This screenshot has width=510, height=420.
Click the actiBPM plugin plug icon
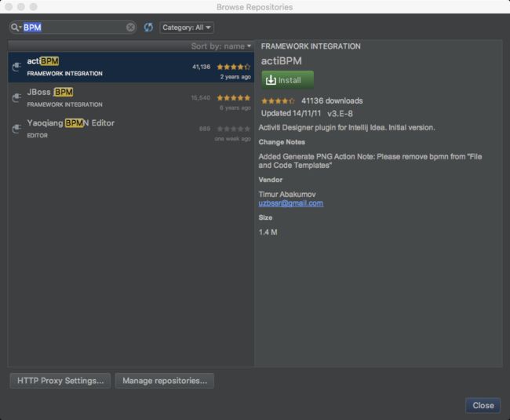tap(16, 67)
